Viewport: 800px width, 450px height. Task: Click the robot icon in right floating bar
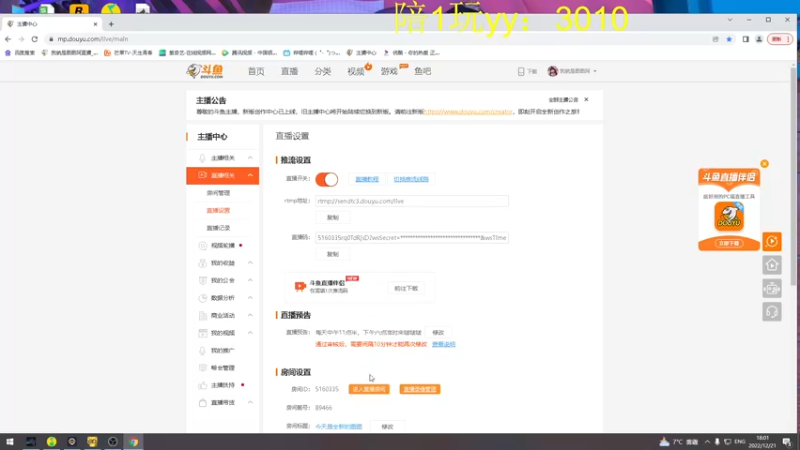coord(772,288)
